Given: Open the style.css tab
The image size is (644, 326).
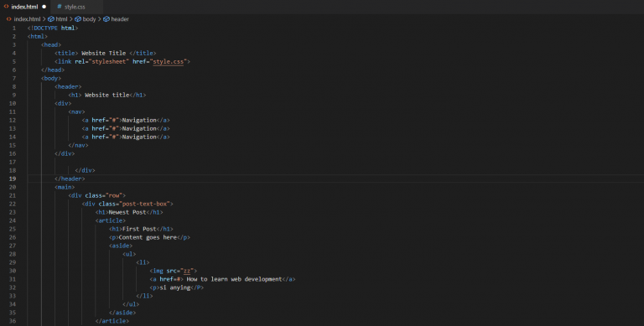Looking at the screenshot, I should [x=75, y=7].
